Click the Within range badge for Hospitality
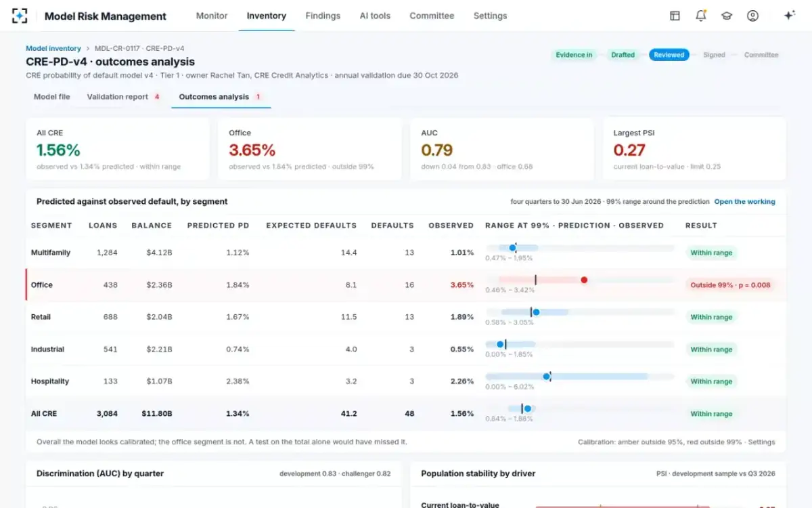The image size is (812, 508). click(x=711, y=381)
